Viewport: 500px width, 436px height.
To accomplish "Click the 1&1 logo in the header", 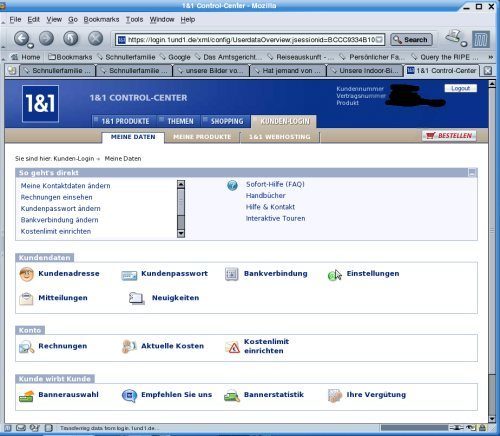I will click(x=40, y=104).
